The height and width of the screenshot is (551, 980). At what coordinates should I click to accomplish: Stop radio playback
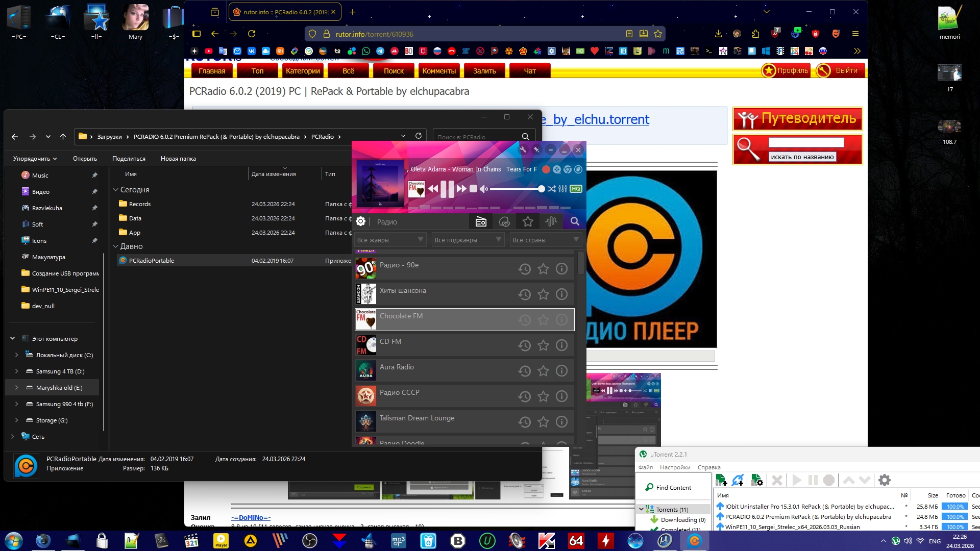tap(473, 189)
